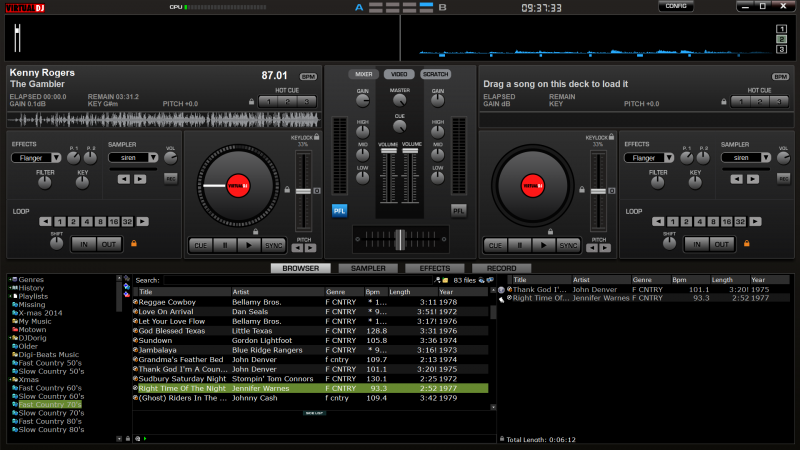Expand the History tree node

10,288
